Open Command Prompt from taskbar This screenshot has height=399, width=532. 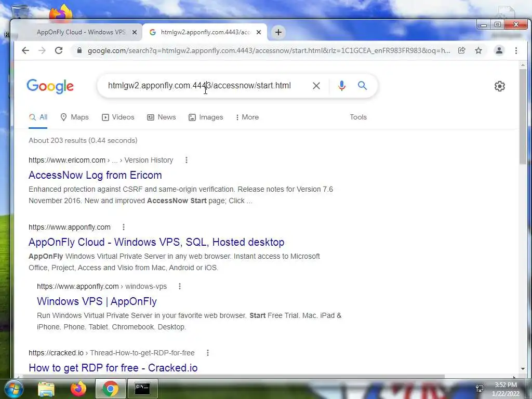point(142,389)
